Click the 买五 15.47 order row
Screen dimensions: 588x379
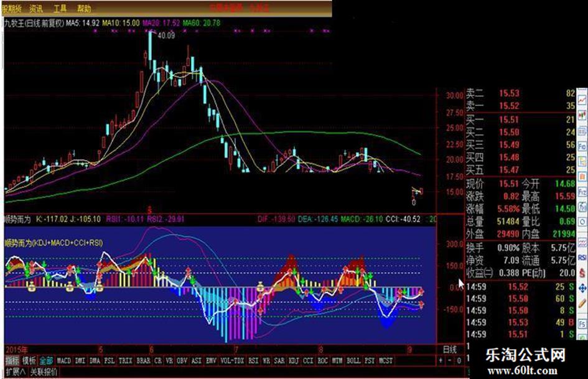point(520,170)
